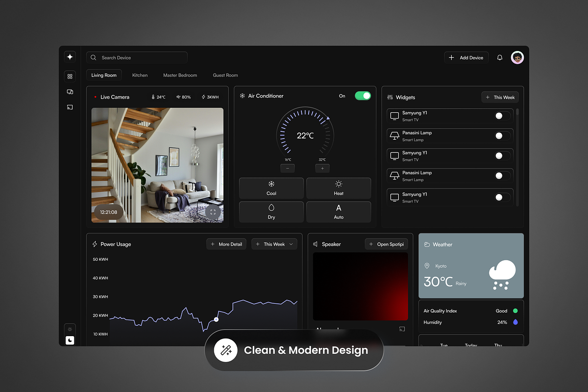
Task: Switch to light mode with sun icon
Action: click(70, 329)
